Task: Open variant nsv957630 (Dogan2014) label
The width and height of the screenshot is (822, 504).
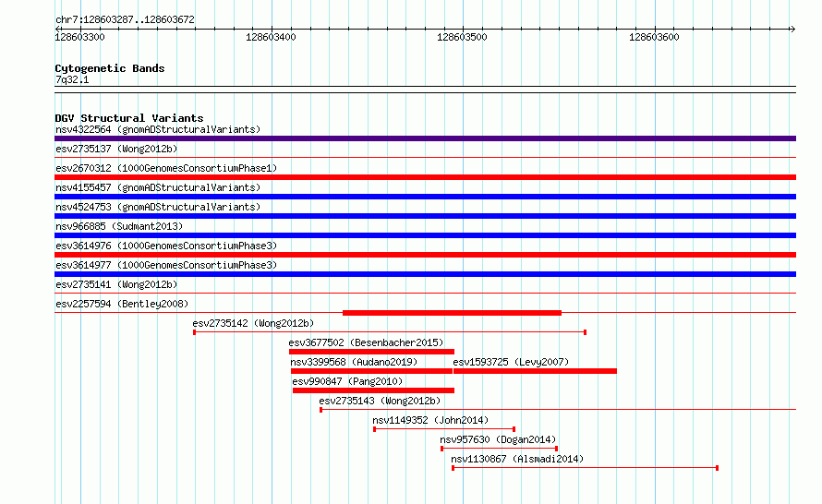Action: (x=498, y=439)
